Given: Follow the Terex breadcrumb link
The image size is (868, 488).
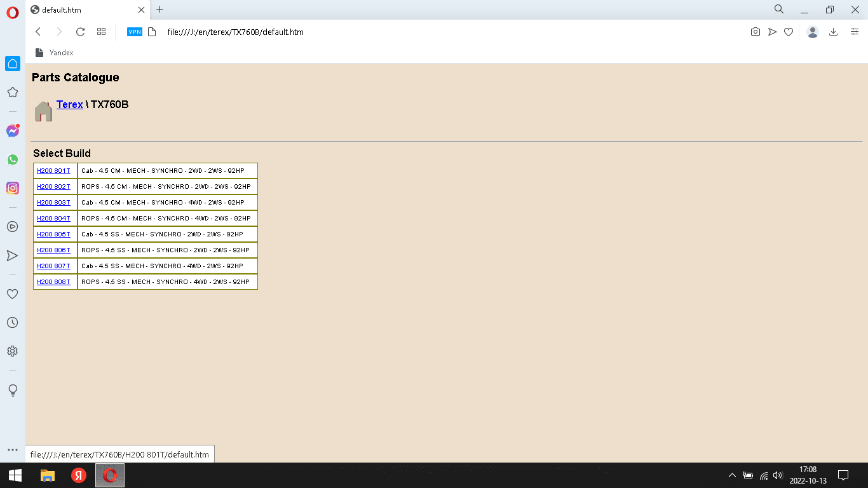Looking at the screenshot, I should (x=69, y=104).
